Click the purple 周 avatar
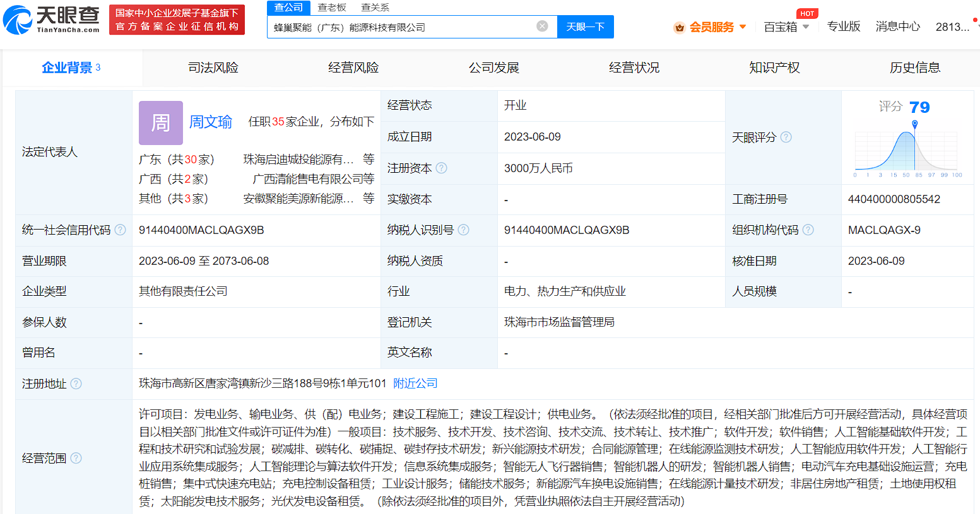The height and width of the screenshot is (514, 980). (x=161, y=123)
